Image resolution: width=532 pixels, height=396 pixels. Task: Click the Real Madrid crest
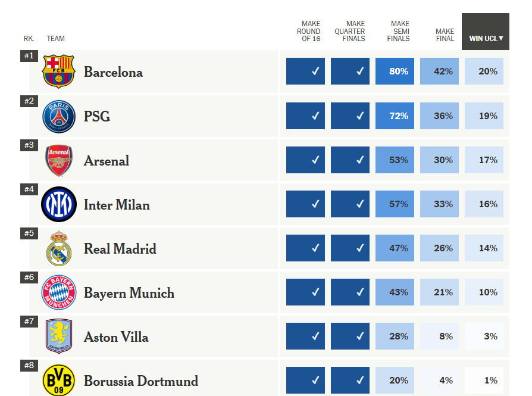[59, 248]
